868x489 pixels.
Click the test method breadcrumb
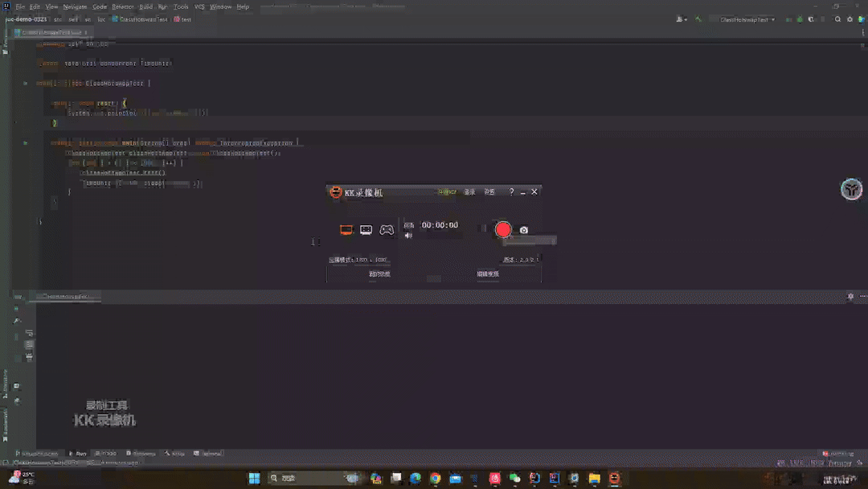click(x=182, y=18)
